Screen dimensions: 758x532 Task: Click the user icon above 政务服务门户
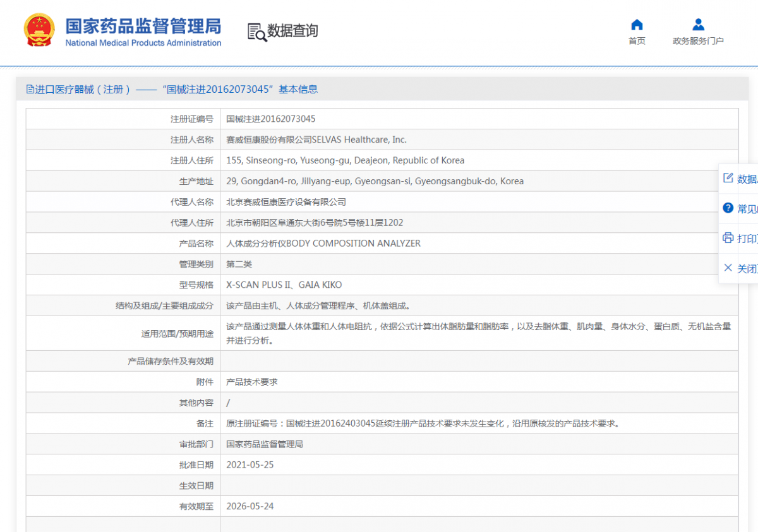pyautogui.click(x=698, y=25)
